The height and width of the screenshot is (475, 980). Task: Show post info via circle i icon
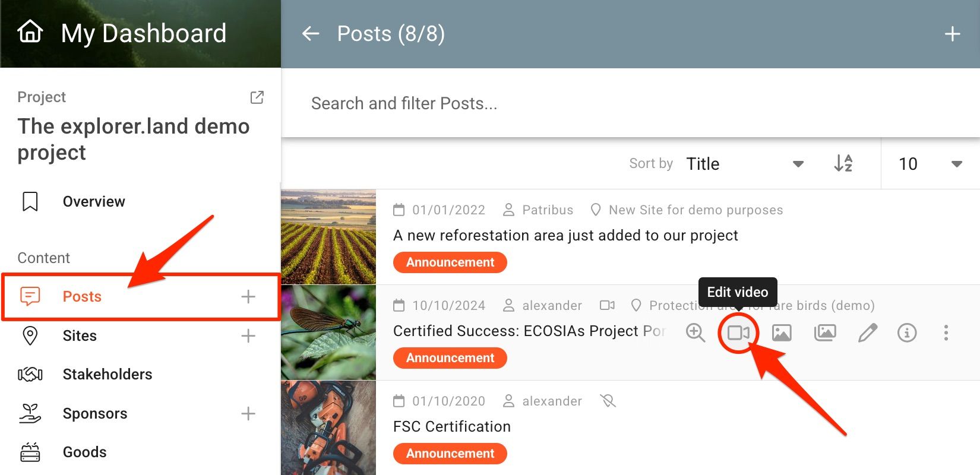coord(907,332)
